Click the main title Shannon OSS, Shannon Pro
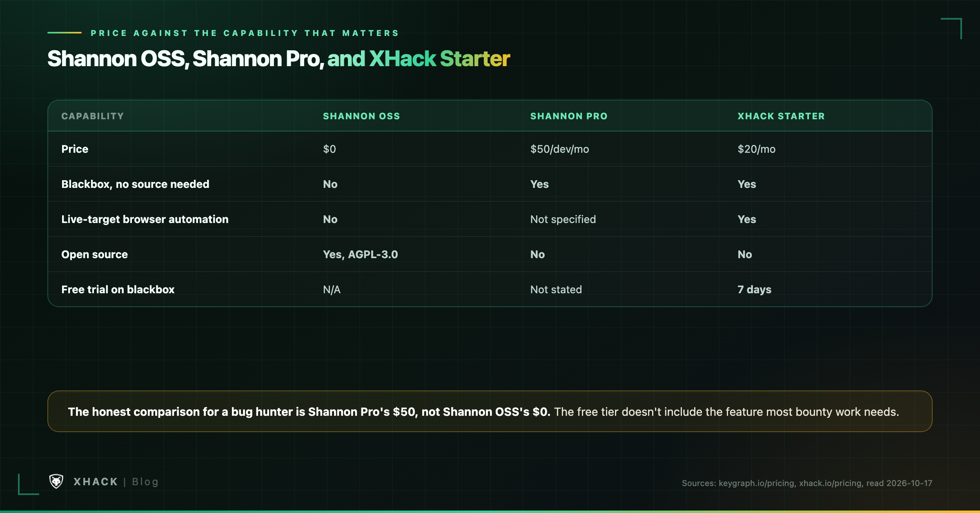980x513 pixels. coord(278,59)
